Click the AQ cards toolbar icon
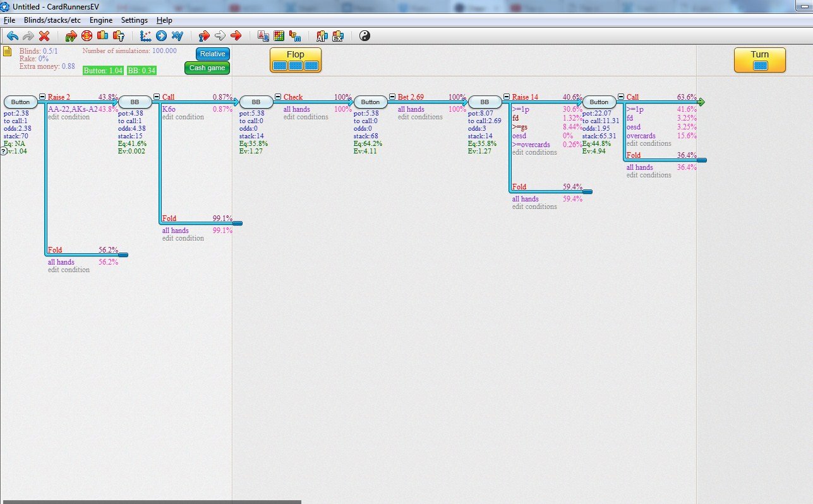Screen dimensions: 813x504 click(x=263, y=36)
